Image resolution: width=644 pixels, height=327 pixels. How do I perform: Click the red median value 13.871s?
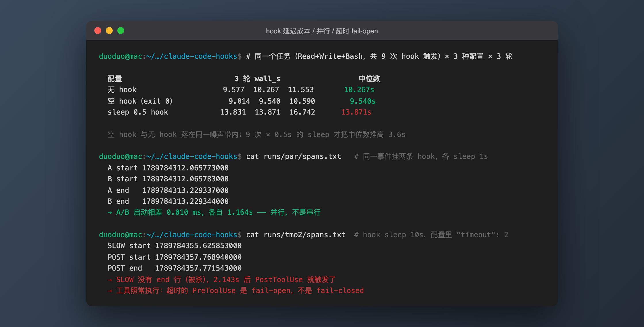click(x=356, y=112)
